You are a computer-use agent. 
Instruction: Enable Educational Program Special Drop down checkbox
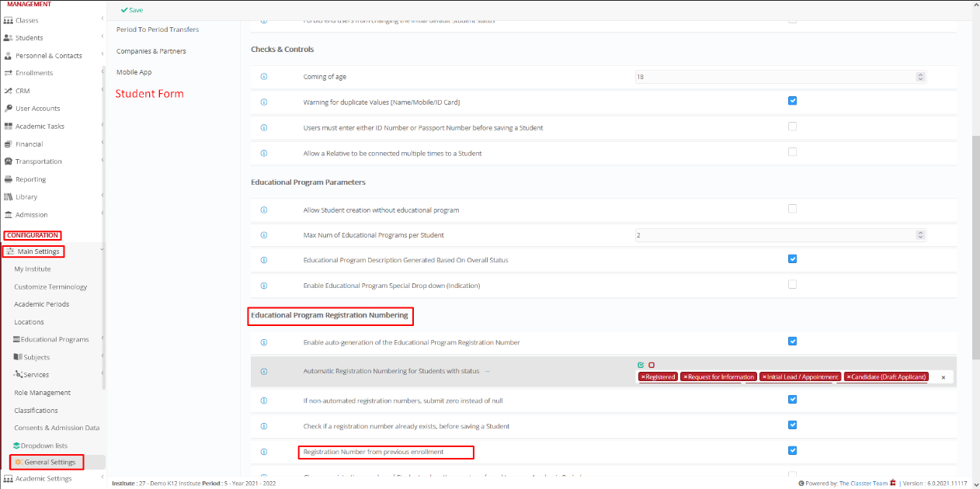pyautogui.click(x=792, y=284)
